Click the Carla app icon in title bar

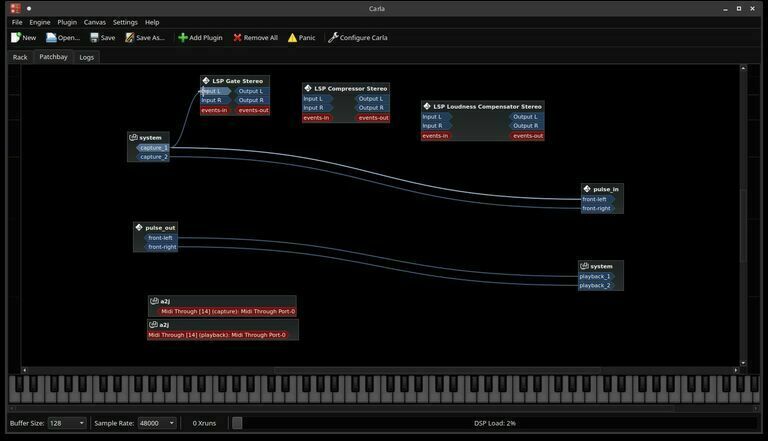pyautogui.click(x=16, y=8)
